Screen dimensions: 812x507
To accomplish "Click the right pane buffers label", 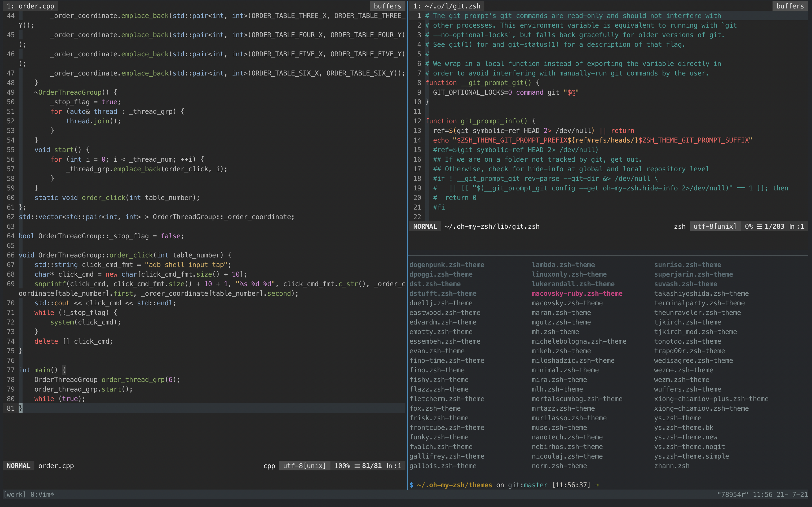I will tap(790, 6).
